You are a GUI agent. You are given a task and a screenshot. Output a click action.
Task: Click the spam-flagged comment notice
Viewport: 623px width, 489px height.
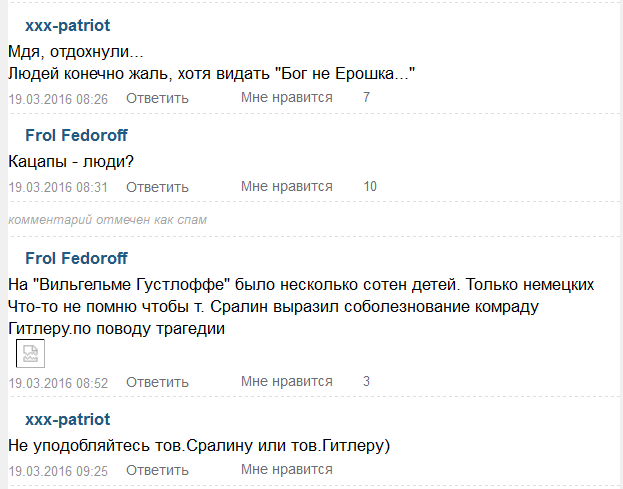[108, 219]
